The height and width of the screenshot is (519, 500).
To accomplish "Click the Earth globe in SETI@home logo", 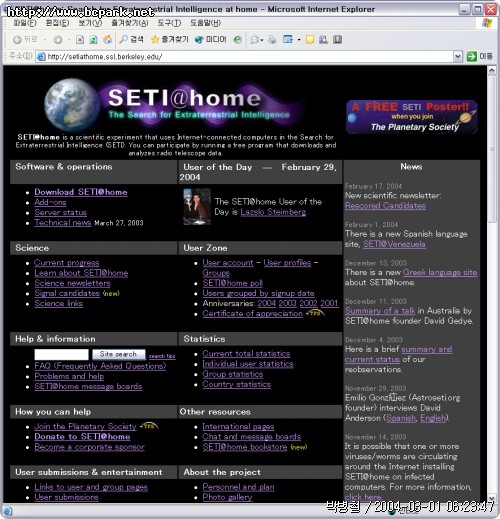I will pyautogui.click(x=72, y=104).
